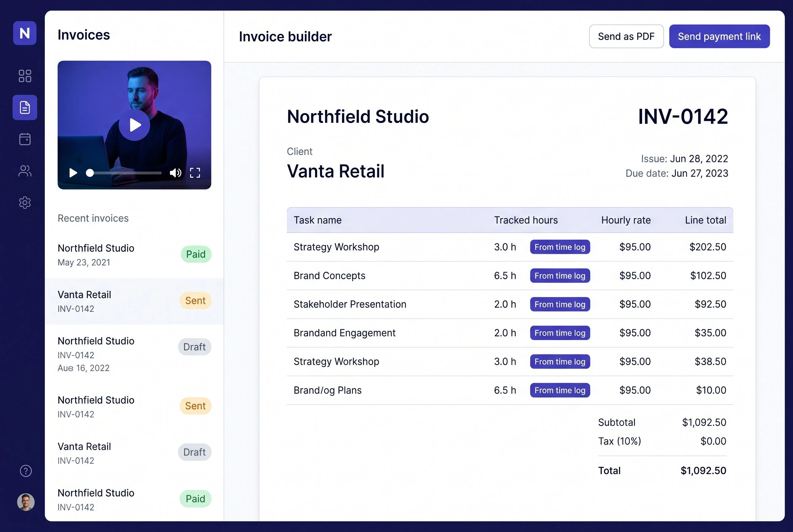Open the settings gear icon
Image resolution: width=793 pixels, height=532 pixels.
[25, 203]
